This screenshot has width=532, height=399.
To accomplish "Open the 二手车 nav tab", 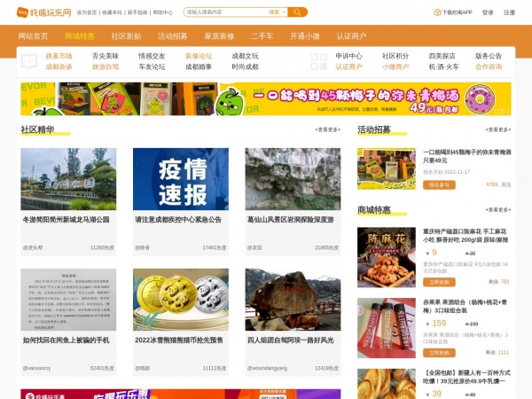I will click(x=262, y=36).
